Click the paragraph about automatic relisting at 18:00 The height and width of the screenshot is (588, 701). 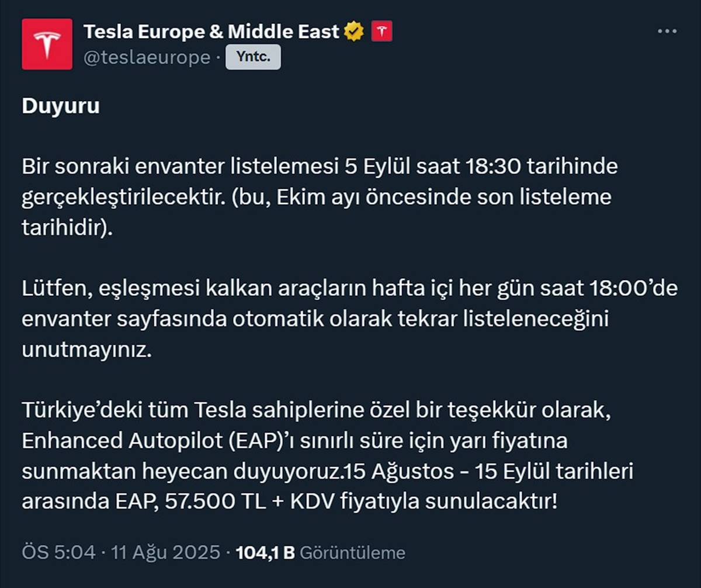(327, 319)
